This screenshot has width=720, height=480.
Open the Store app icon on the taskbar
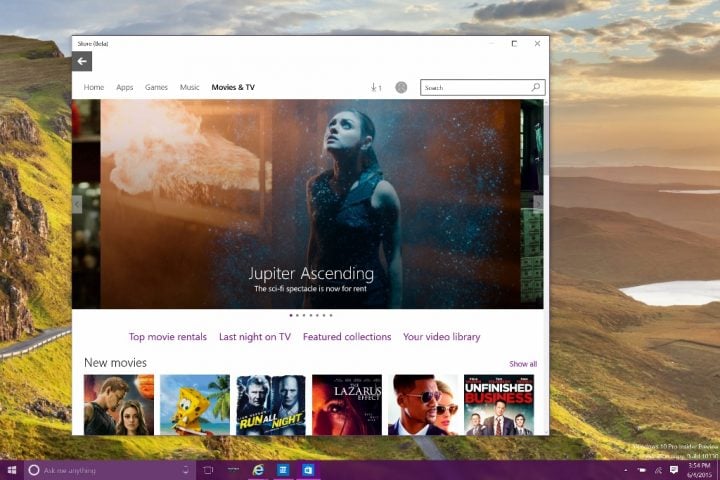[308, 470]
